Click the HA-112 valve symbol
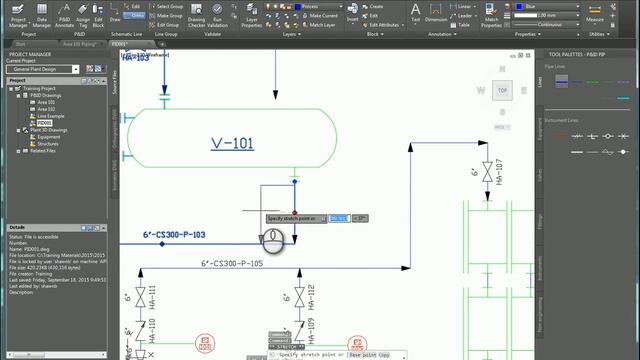This screenshot has width=640, height=360. 299,297
